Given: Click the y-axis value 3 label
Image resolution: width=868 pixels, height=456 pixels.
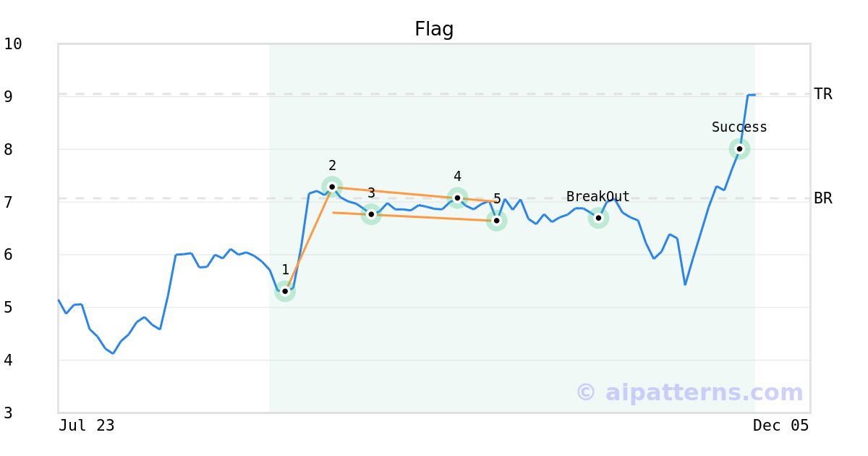Looking at the screenshot, I should click(x=9, y=413).
